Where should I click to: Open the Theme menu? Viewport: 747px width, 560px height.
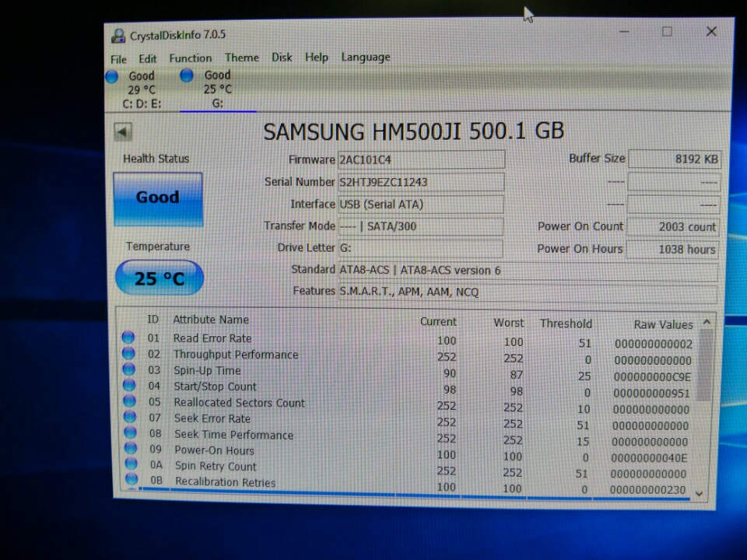point(241,58)
